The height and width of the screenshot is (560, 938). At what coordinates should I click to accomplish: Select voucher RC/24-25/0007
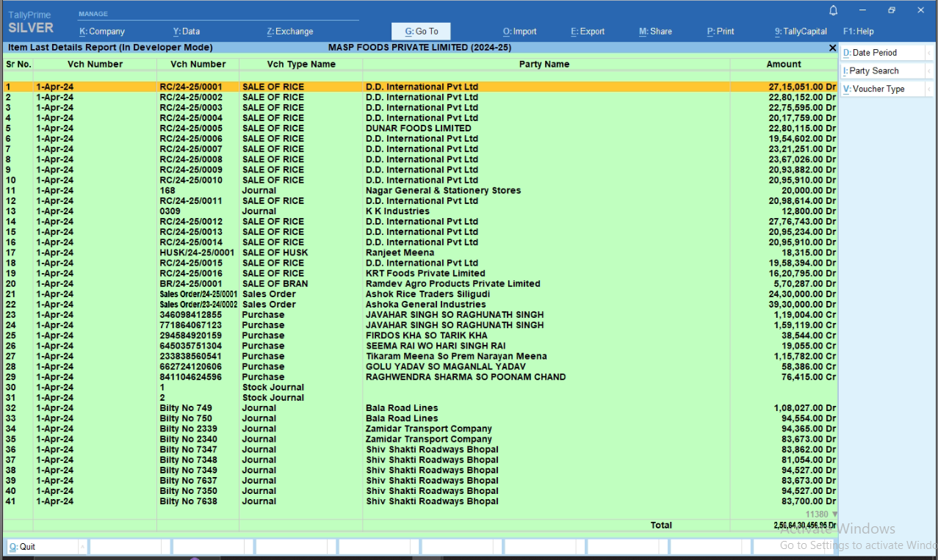[191, 149]
